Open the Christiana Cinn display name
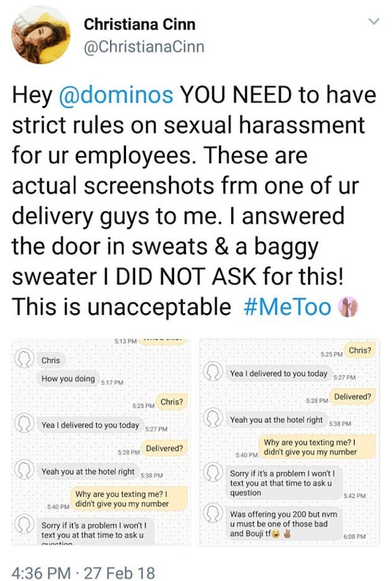The width and height of the screenshot is (392, 581). pyautogui.click(x=139, y=25)
